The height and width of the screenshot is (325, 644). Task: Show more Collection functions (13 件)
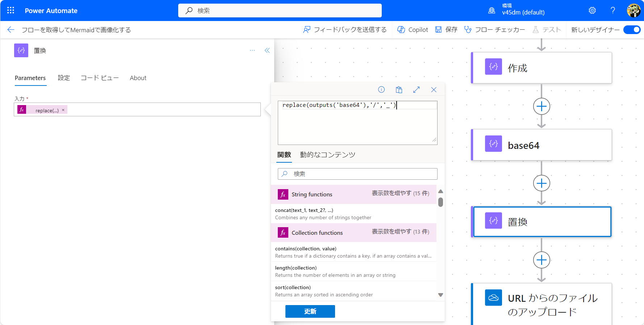pyautogui.click(x=401, y=232)
